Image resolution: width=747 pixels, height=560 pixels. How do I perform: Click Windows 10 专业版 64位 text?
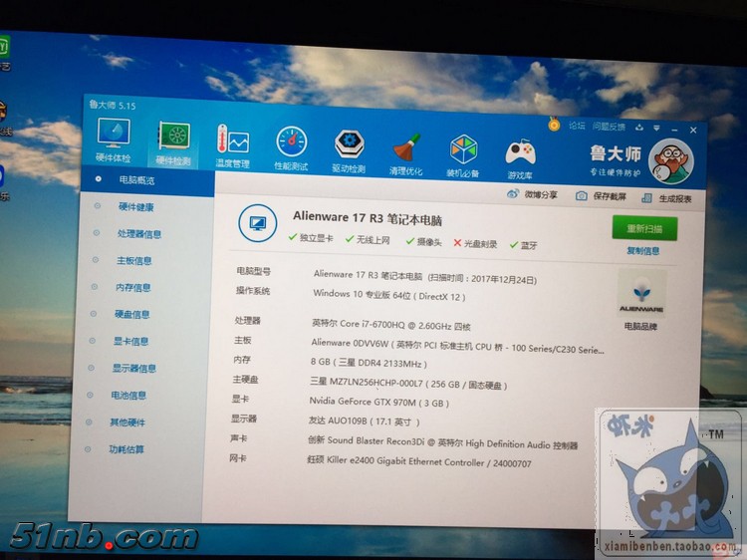click(x=388, y=295)
